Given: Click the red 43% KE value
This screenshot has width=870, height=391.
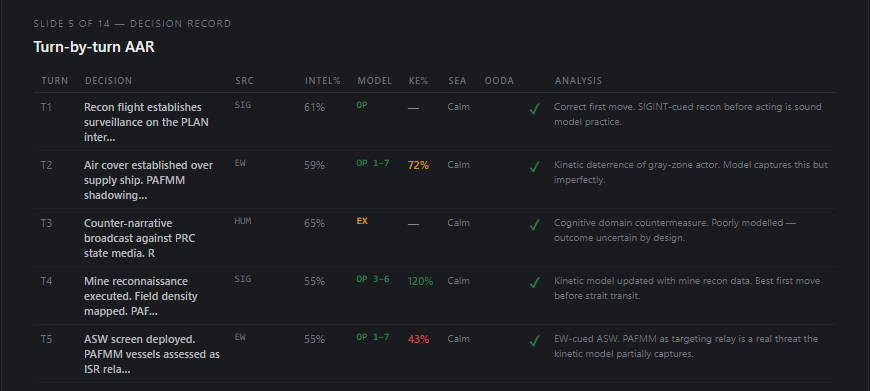Looking at the screenshot, I should tap(418, 339).
